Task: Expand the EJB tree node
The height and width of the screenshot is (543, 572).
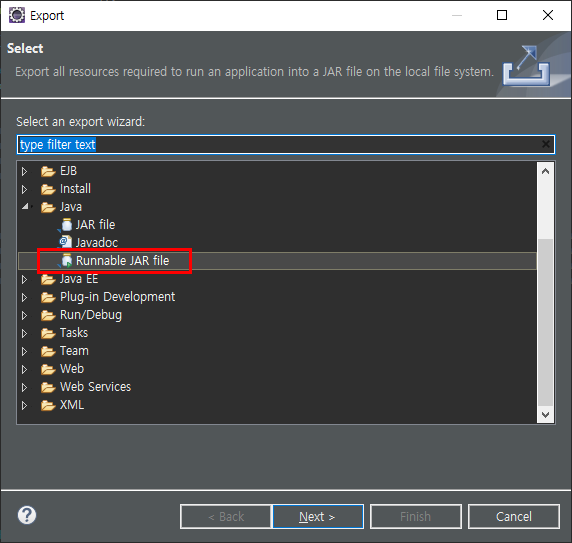Action: (24, 171)
